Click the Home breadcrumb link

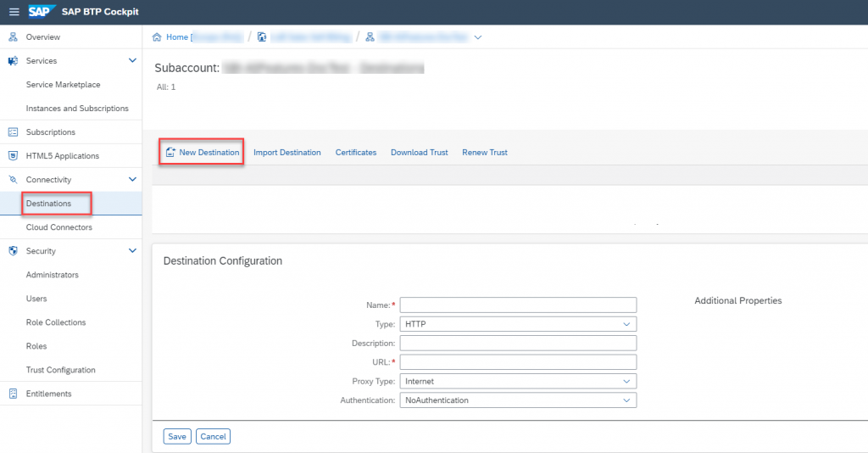[x=177, y=37]
